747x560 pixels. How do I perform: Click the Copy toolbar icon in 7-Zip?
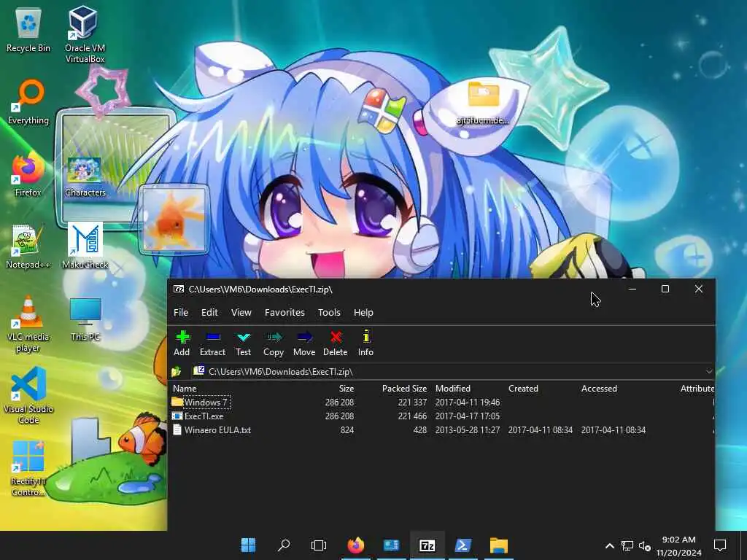pyautogui.click(x=274, y=343)
